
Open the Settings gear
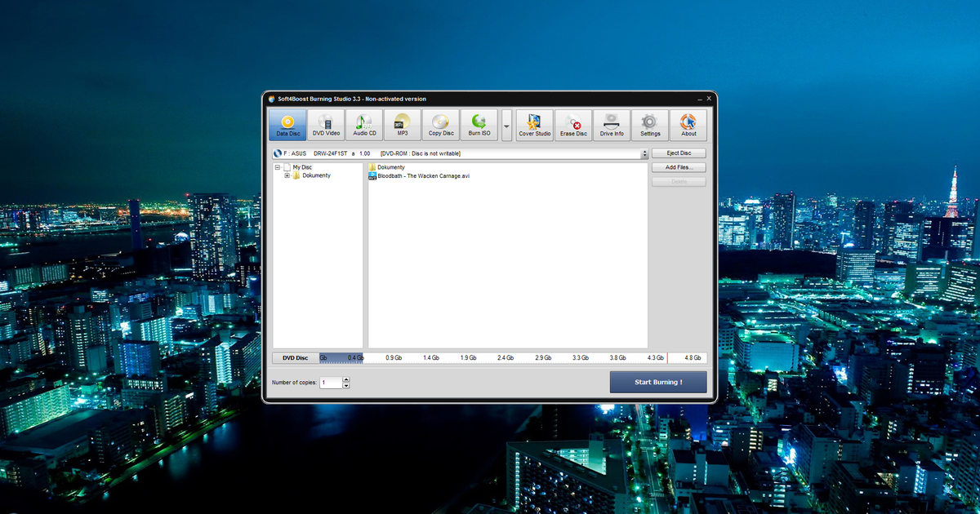pos(650,126)
